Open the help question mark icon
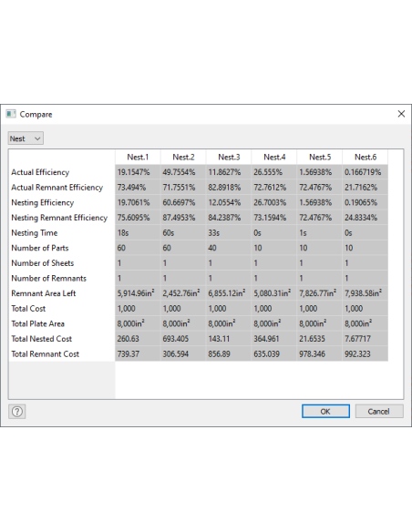This screenshot has width=412, height=532. point(17,412)
